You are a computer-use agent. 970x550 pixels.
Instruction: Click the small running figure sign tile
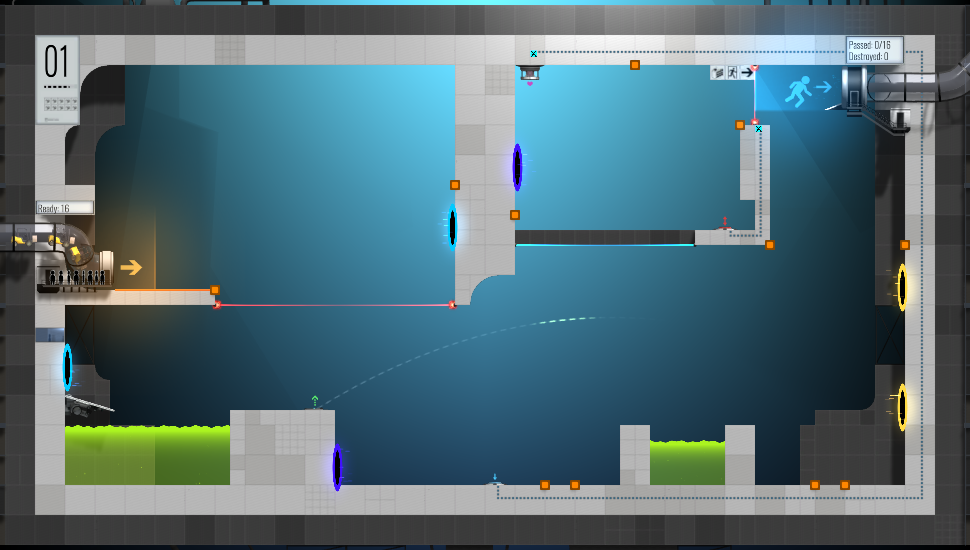click(732, 72)
